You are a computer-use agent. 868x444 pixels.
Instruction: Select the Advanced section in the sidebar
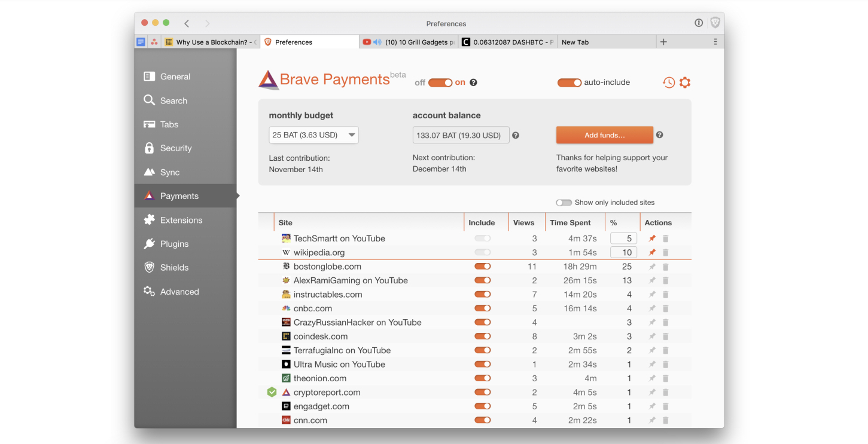coord(179,291)
